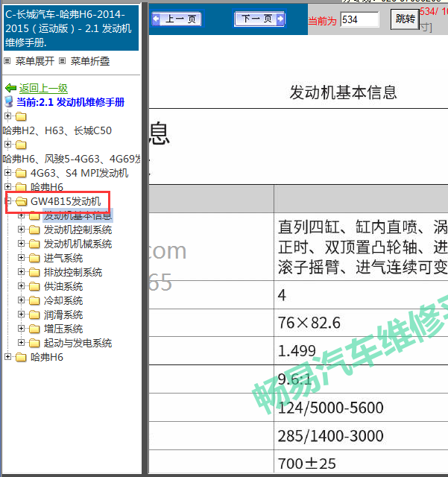Select 发动机基本信息 tree entry
Screen dimensions: 448x477
point(78,215)
